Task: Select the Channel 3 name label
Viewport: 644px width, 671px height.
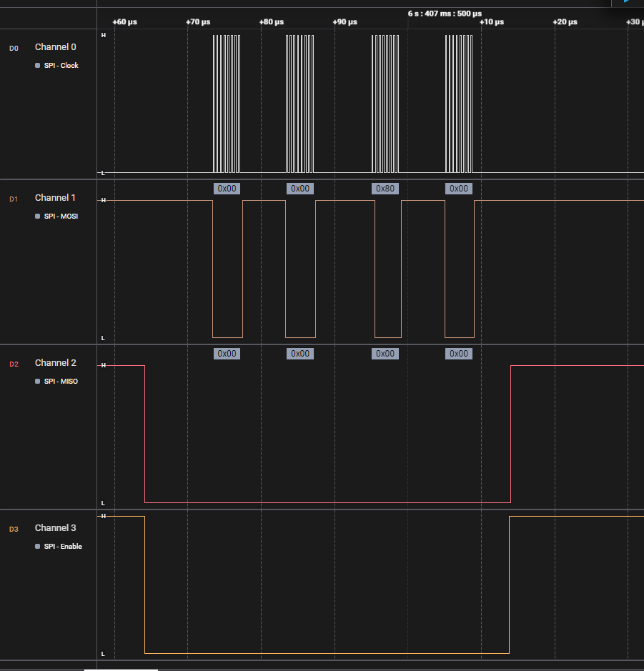Action: click(55, 528)
